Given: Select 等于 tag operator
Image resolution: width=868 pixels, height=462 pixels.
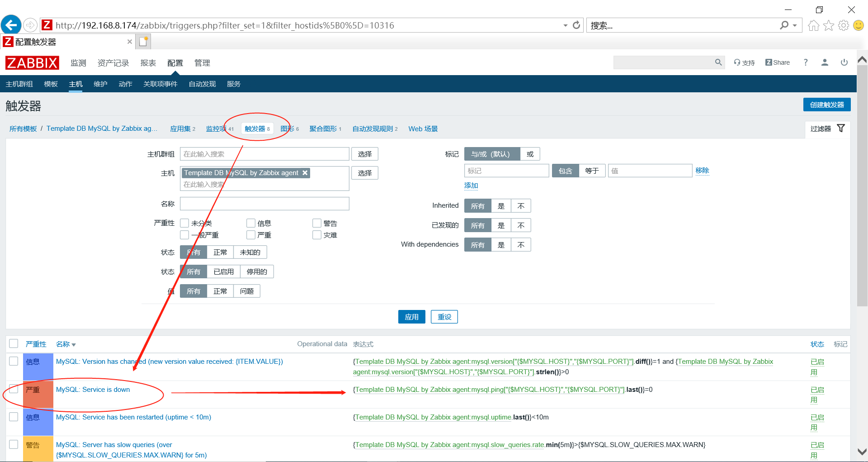Looking at the screenshot, I should click(592, 171).
